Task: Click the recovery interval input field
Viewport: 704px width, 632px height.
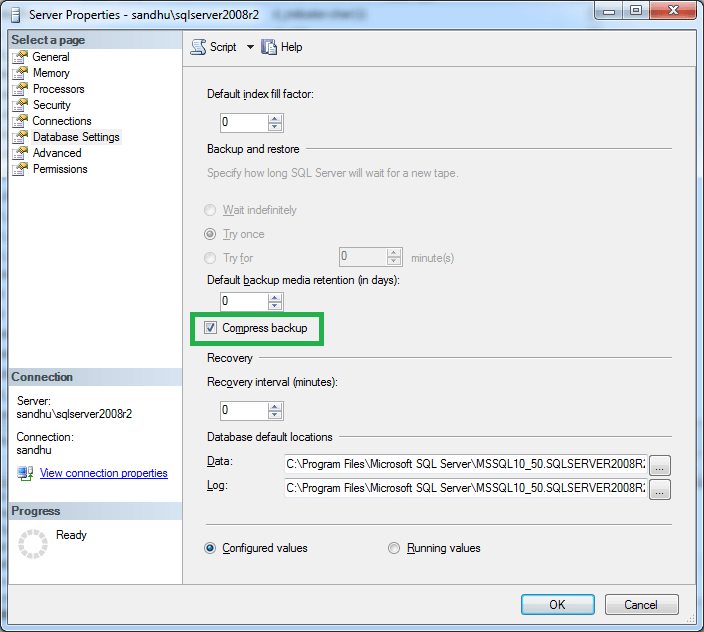Action: [244, 411]
